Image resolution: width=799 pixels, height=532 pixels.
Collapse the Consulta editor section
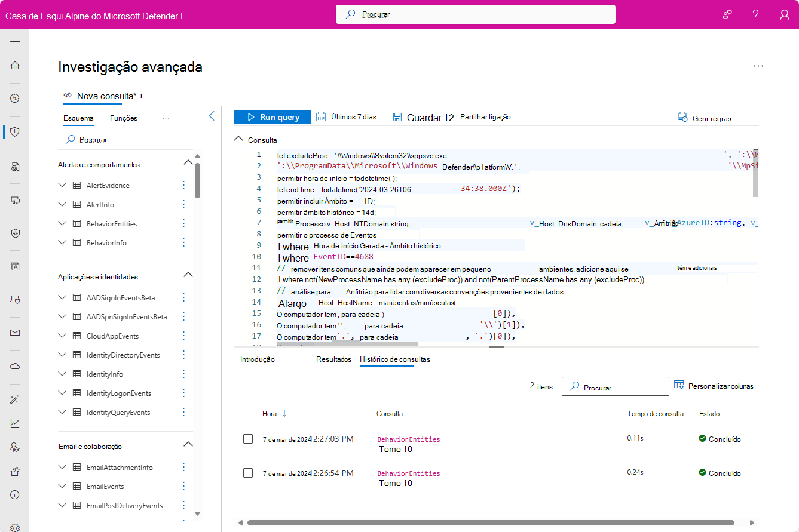click(238, 140)
